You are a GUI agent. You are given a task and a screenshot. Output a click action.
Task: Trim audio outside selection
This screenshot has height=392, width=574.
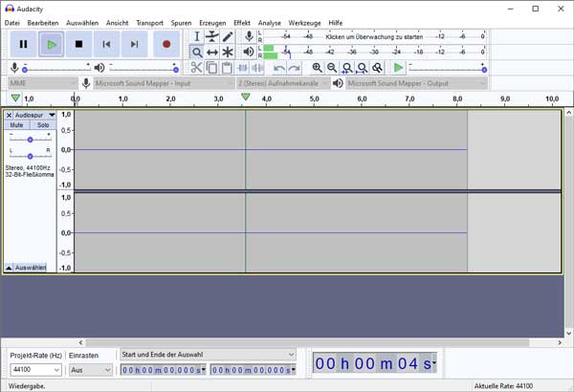click(242, 68)
